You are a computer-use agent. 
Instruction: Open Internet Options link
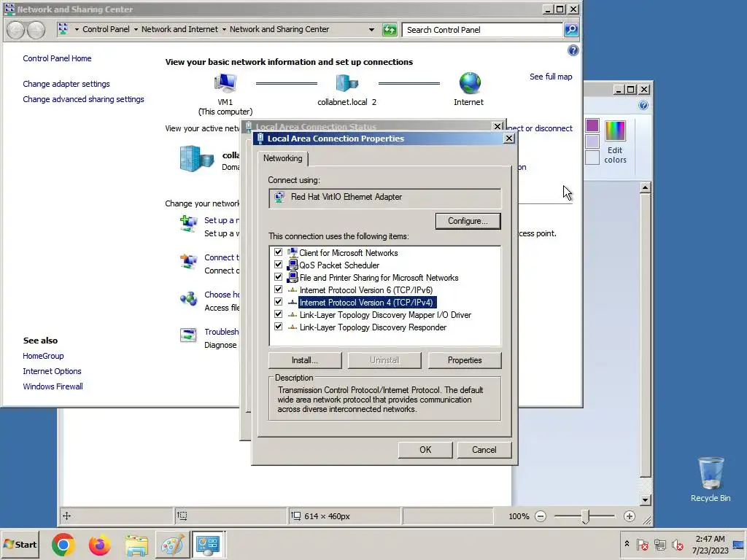[x=52, y=371]
